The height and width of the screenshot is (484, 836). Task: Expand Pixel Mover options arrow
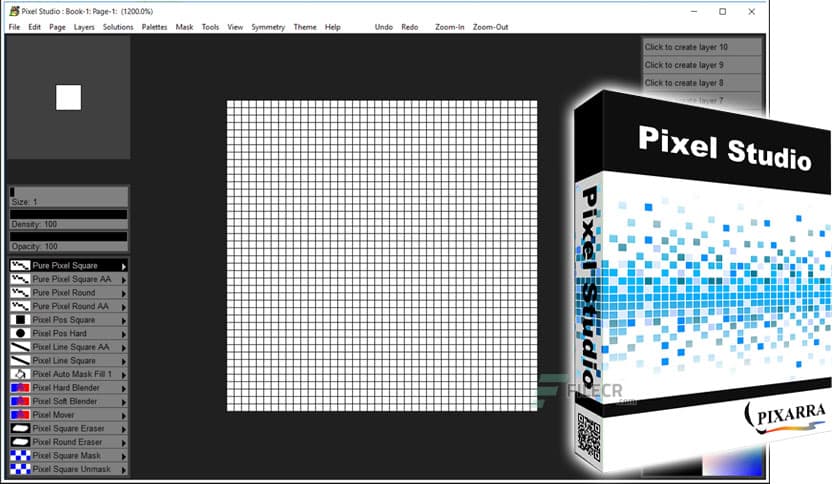(x=124, y=415)
